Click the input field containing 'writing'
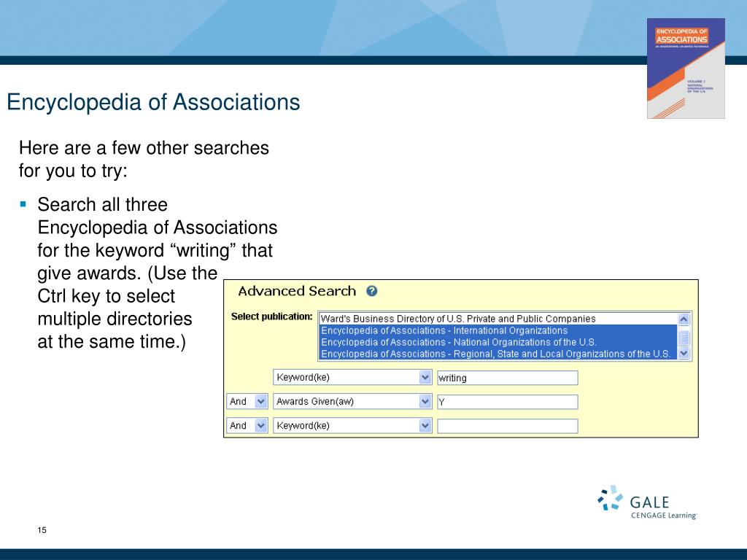The width and height of the screenshot is (747, 560). (508, 378)
